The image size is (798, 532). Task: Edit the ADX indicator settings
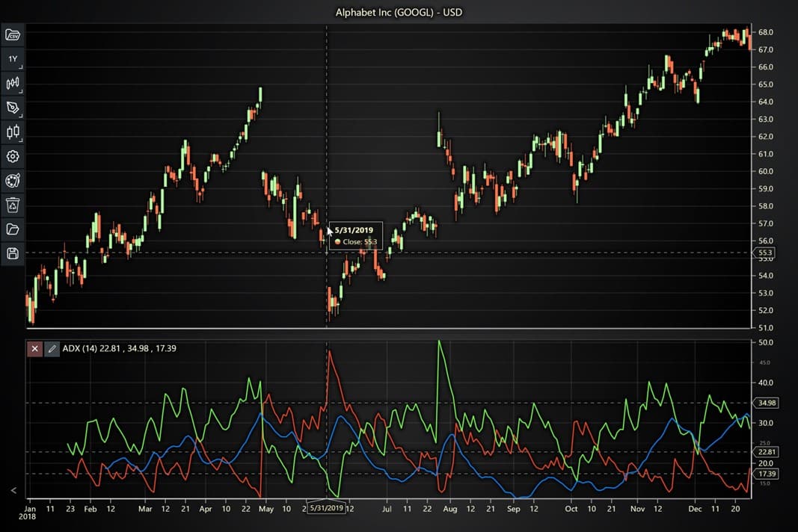point(51,348)
